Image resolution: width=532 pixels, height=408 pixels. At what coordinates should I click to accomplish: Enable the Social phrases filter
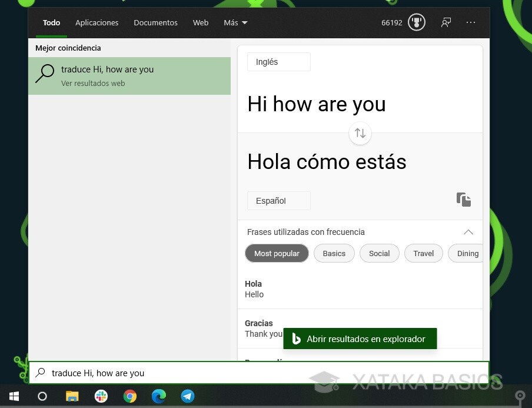(x=379, y=253)
